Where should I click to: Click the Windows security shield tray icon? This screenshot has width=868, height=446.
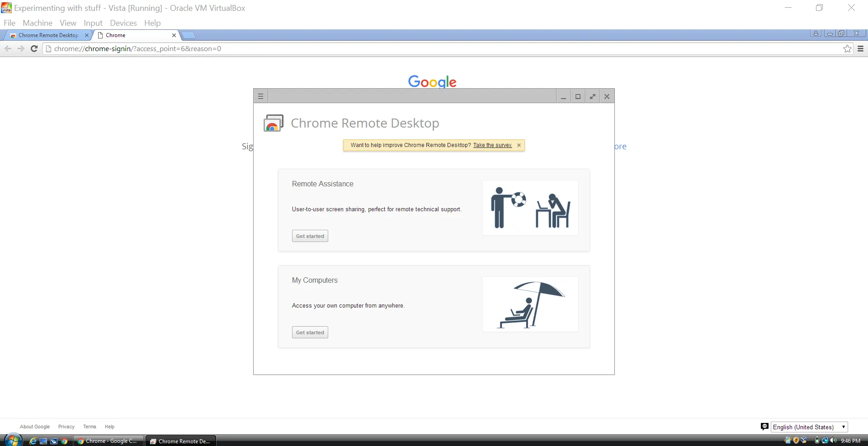[x=796, y=441]
